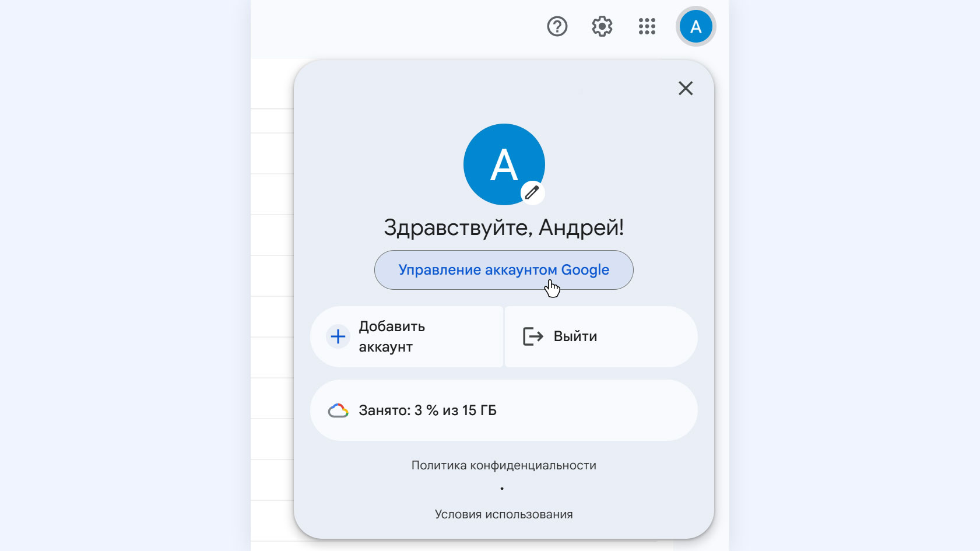Open storage row Занято: 3 % из 15 ГБ
The width and height of the screenshot is (980, 551).
click(x=504, y=410)
